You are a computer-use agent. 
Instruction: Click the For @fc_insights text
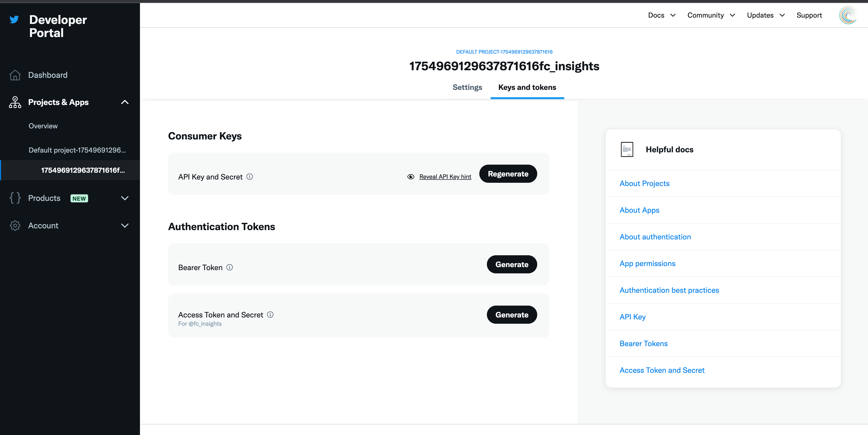[200, 324]
